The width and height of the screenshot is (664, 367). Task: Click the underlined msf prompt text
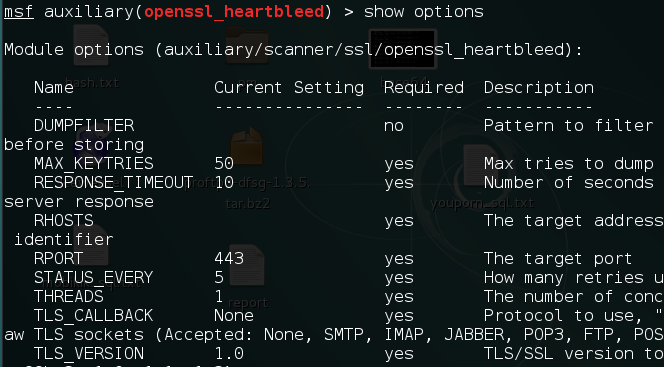(19, 11)
